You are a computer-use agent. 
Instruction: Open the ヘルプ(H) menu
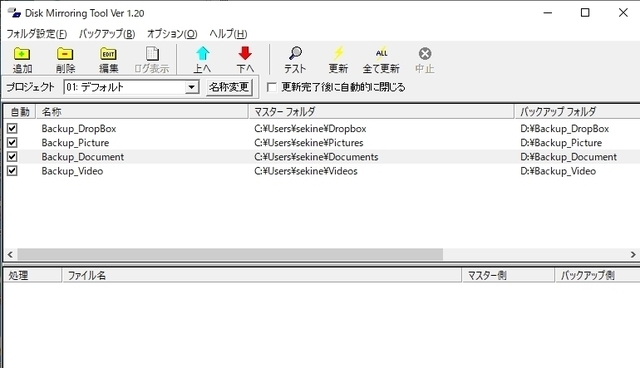(x=228, y=34)
